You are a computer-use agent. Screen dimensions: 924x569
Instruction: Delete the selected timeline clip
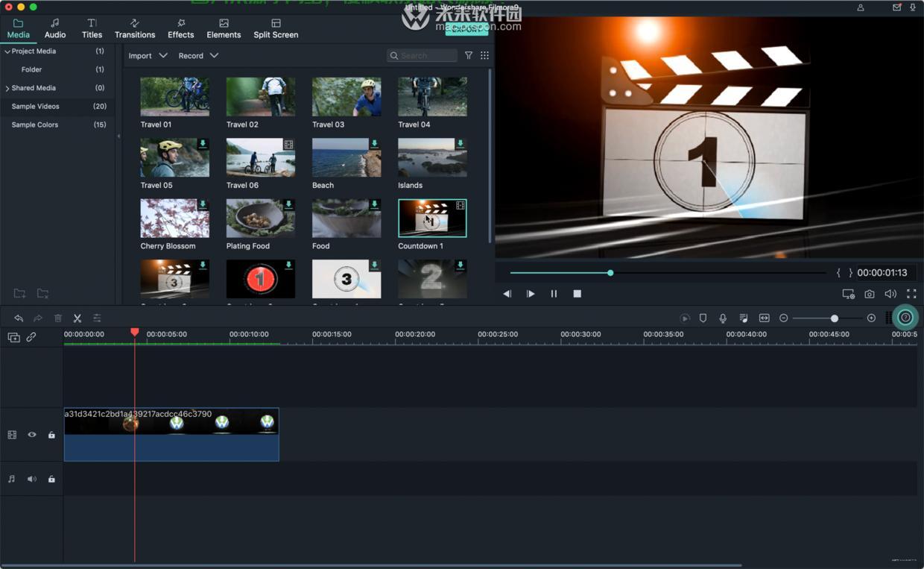point(58,318)
